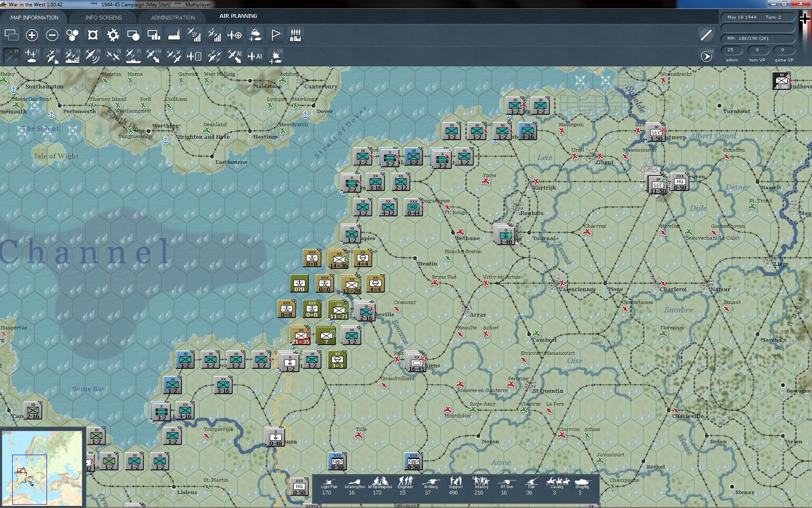Click the Portsmouth port anchor icon
The height and width of the screenshot is (508, 812).
tap(52, 115)
